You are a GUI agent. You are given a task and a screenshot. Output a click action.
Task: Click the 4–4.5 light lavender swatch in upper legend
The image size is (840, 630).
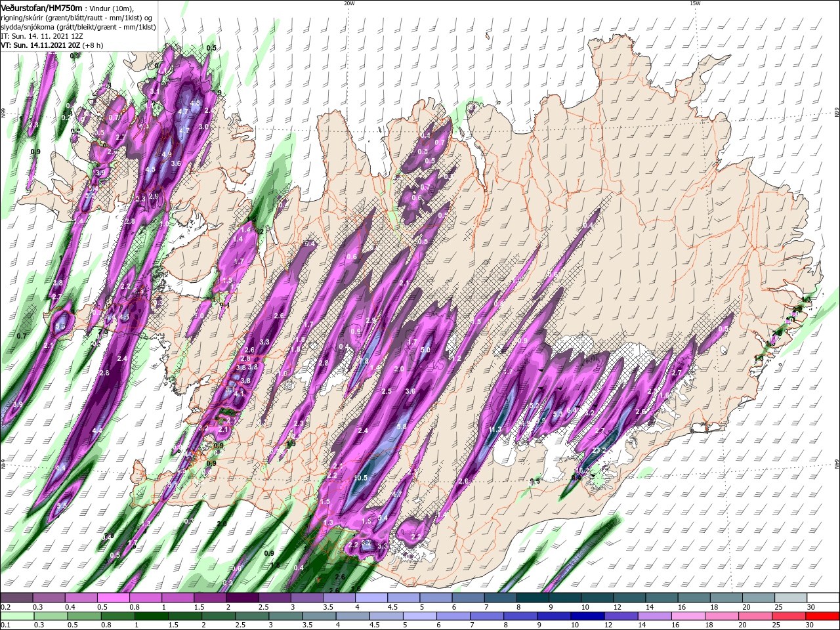coord(371,598)
